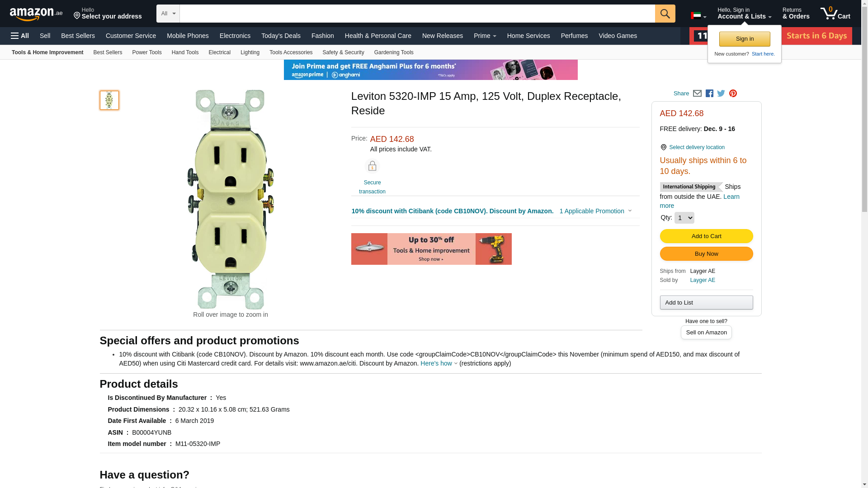Expand the 1 Applicable Promotion section
The height and width of the screenshot is (488, 868).
[x=595, y=211]
